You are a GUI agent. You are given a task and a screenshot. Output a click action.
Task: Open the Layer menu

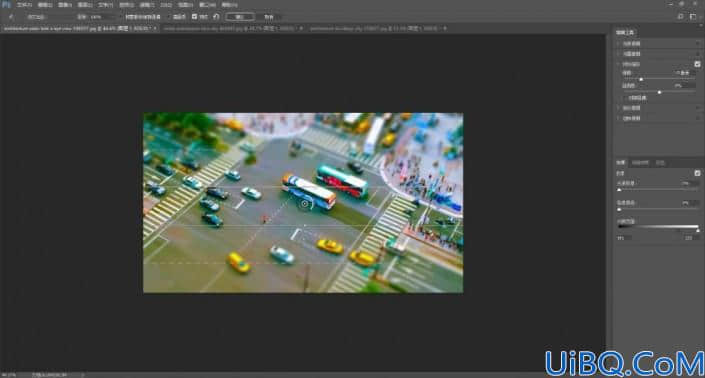coord(85,5)
